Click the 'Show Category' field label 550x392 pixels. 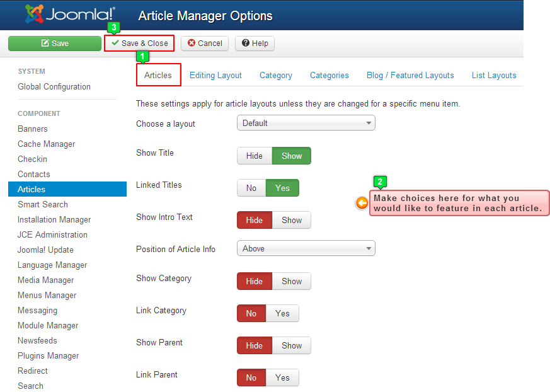tap(164, 279)
